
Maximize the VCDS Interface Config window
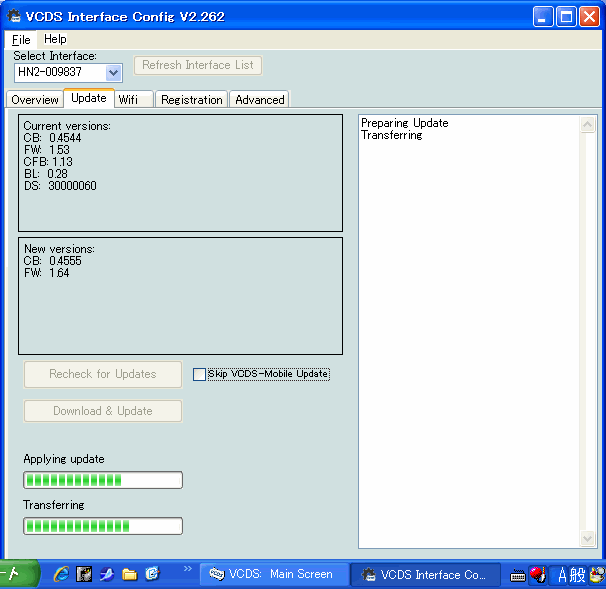[x=566, y=17]
